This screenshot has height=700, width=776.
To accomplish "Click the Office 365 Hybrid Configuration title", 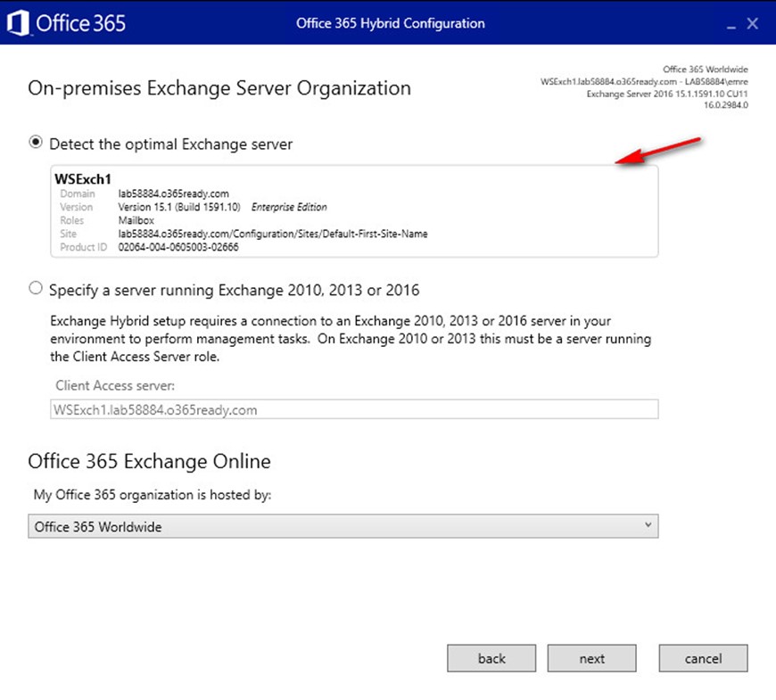I will 391,23.
